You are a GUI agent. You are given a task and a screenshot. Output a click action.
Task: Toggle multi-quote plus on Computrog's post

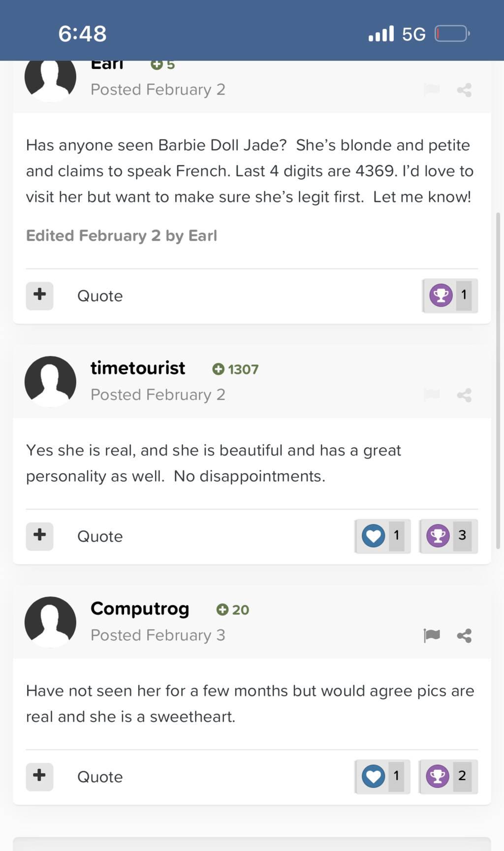[39, 777]
